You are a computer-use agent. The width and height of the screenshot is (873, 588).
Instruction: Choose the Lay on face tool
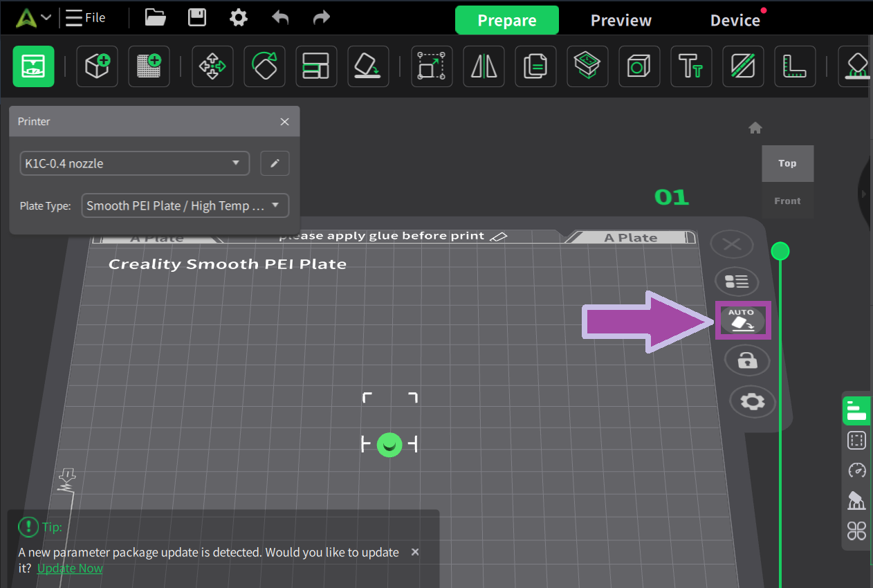pos(368,66)
